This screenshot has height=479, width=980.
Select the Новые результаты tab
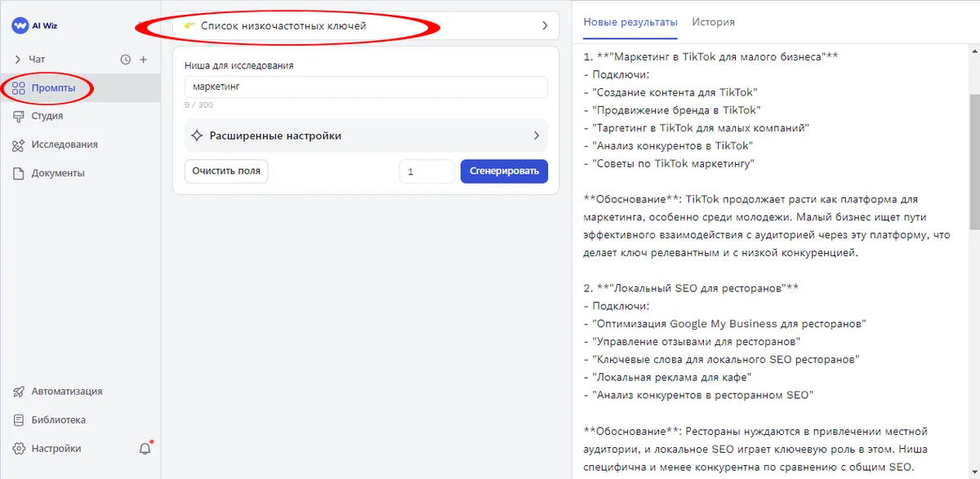pos(630,22)
